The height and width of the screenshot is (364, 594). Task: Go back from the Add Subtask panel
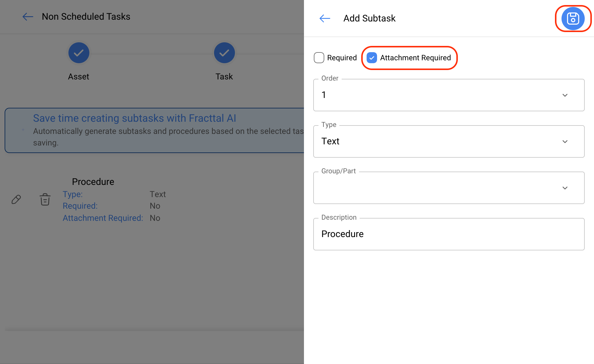click(x=325, y=19)
